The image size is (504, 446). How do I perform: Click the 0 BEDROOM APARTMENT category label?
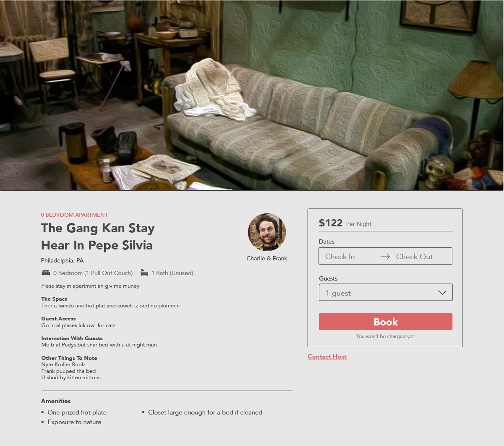pyautogui.click(x=74, y=215)
